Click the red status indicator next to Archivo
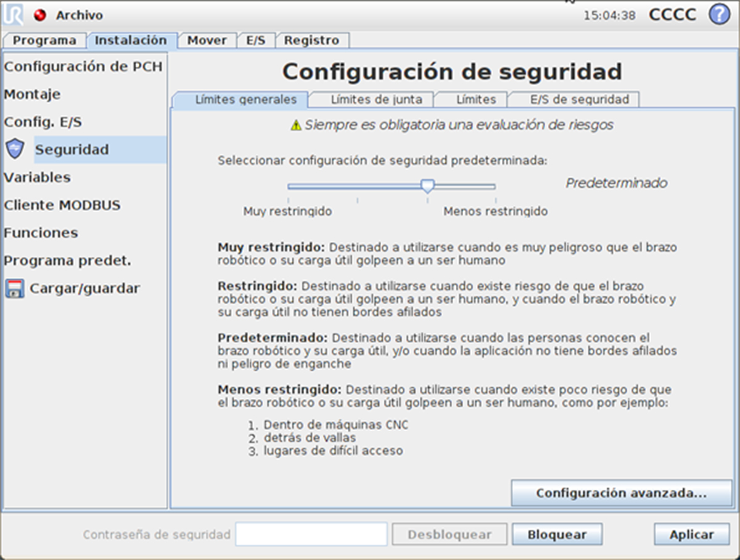The height and width of the screenshot is (560, 740). click(x=40, y=15)
